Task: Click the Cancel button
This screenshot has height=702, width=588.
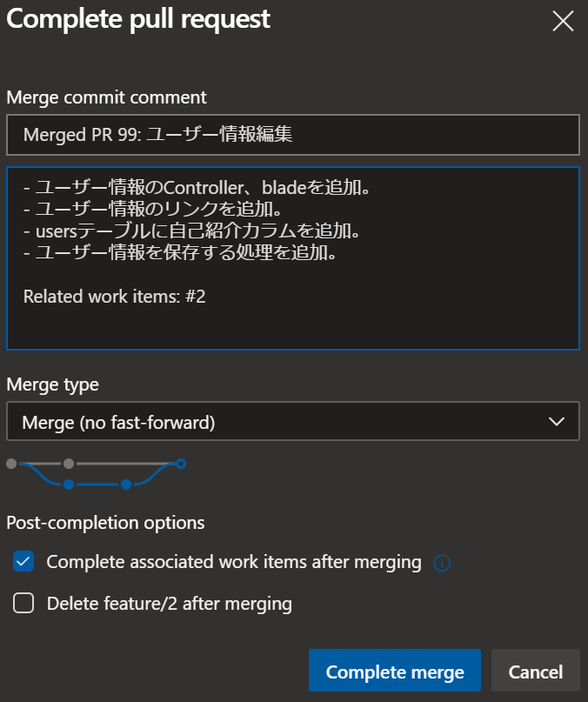Action: (x=536, y=670)
